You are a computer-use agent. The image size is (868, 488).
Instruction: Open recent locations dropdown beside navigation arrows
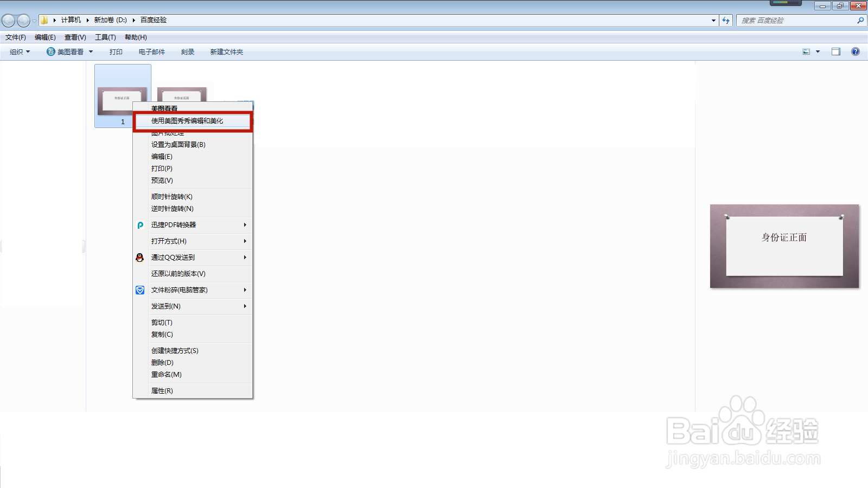[34, 21]
